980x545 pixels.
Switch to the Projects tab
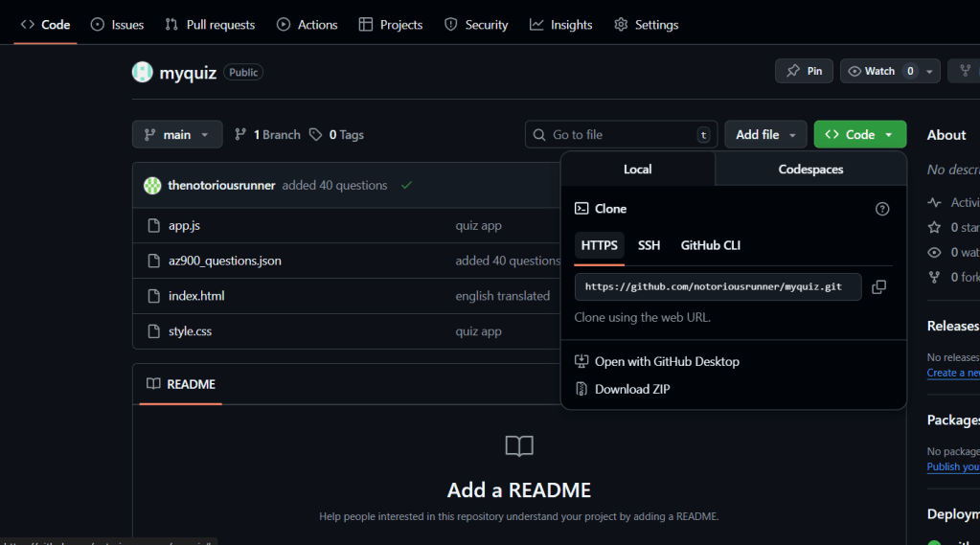391,24
